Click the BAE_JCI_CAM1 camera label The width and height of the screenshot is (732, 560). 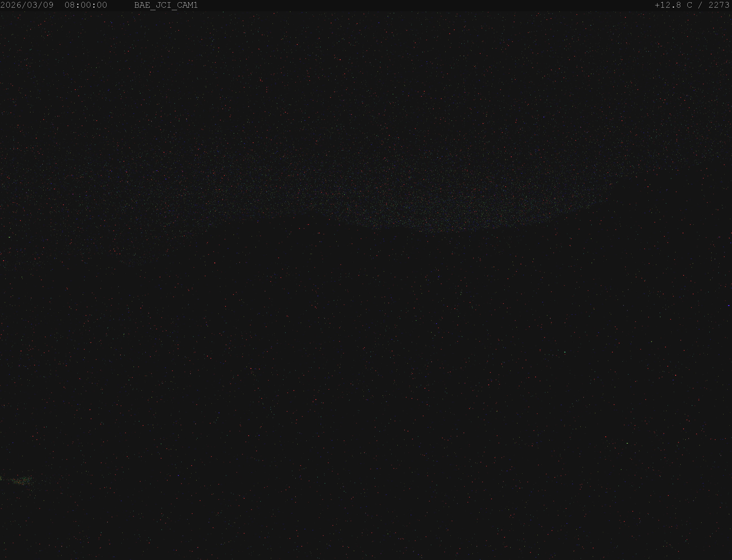click(x=166, y=5)
